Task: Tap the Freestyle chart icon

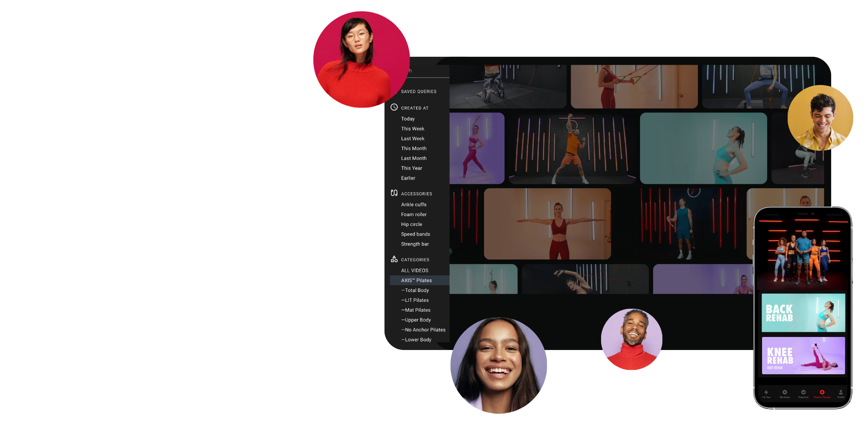Action: tap(803, 392)
